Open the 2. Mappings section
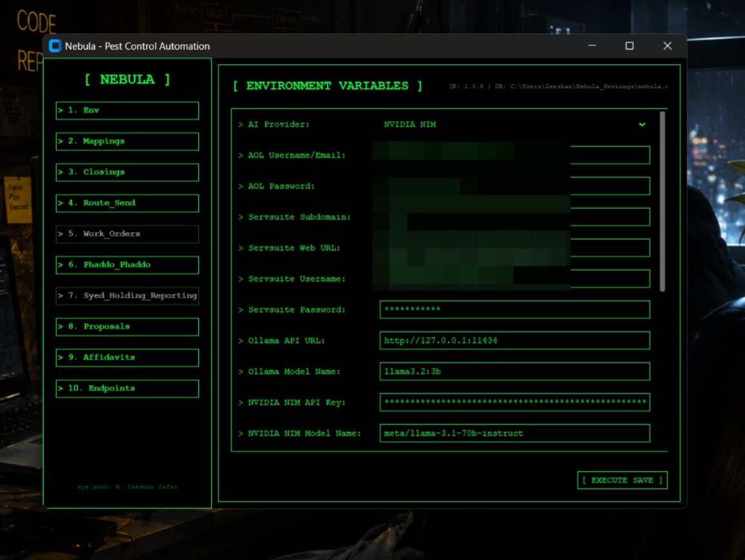This screenshot has width=745, height=560. coord(127,141)
